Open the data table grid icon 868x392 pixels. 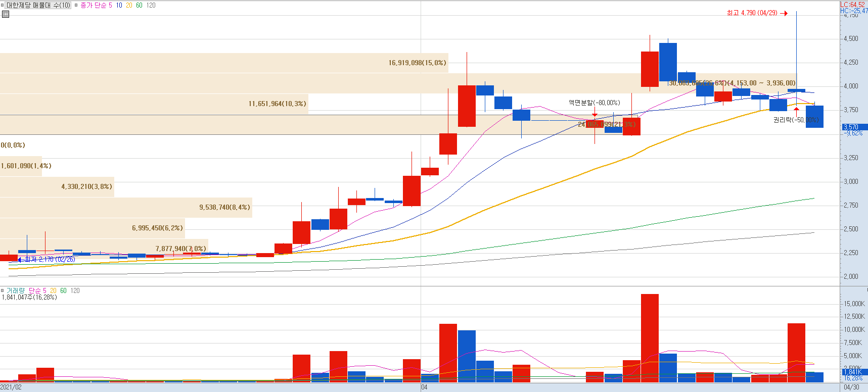tap(6, 14)
